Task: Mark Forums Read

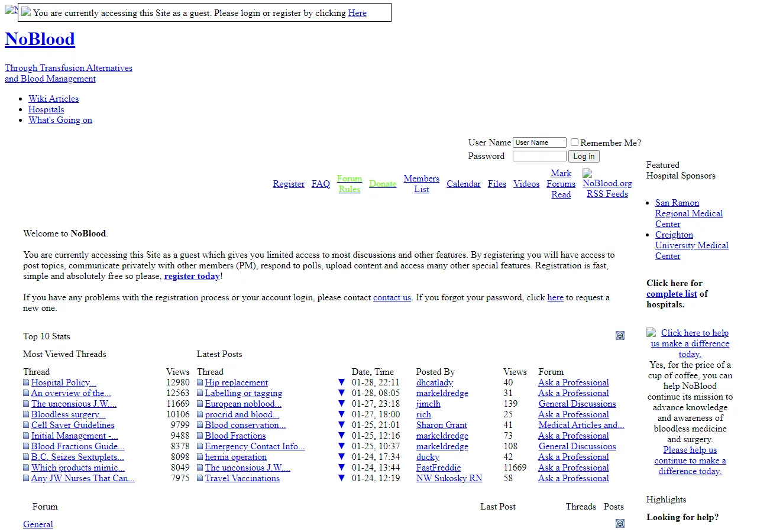Action: 561,184
